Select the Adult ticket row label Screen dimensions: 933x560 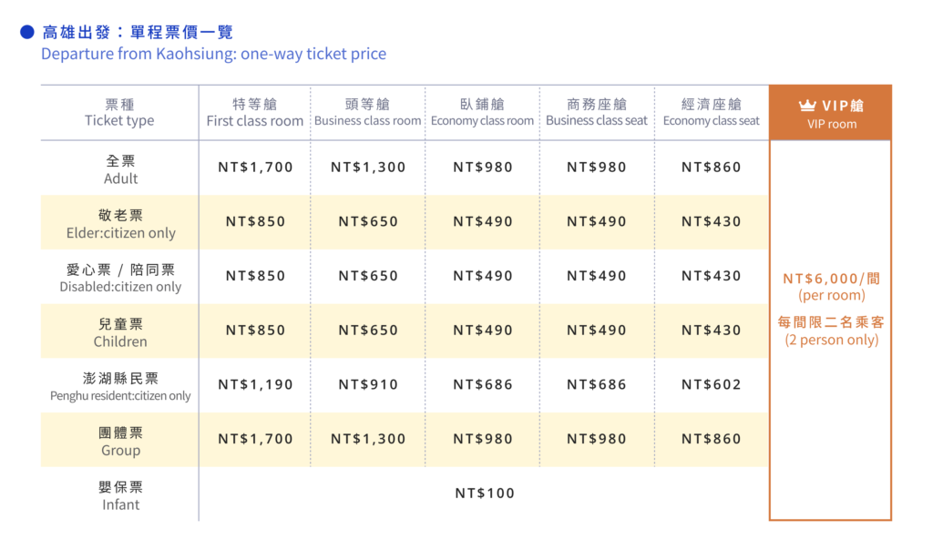pos(120,168)
